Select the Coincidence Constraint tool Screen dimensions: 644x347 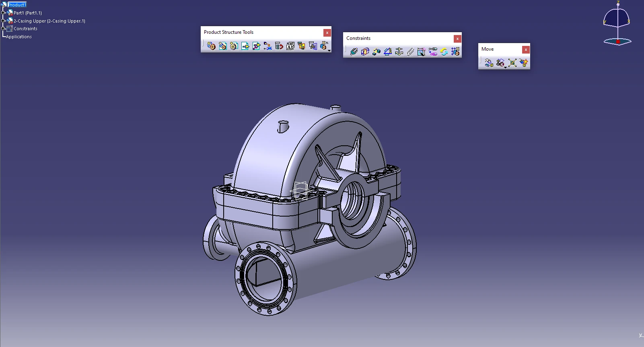click(354, 52)
